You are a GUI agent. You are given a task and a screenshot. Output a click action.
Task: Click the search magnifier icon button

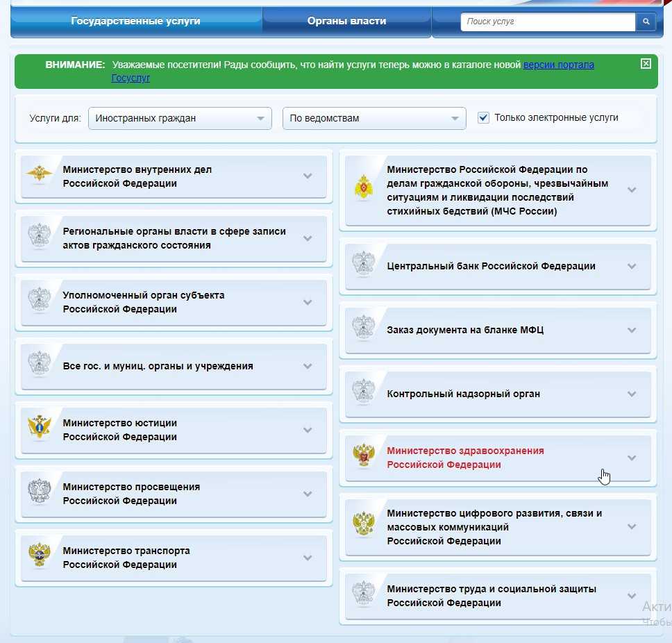tap(646, 22)
